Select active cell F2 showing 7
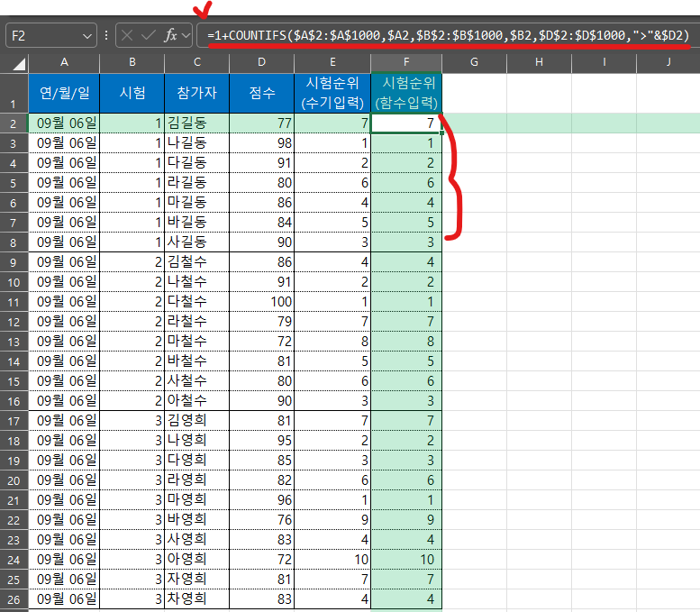The width and height of the screenshot is (700, 612). (x=406, y=123)
